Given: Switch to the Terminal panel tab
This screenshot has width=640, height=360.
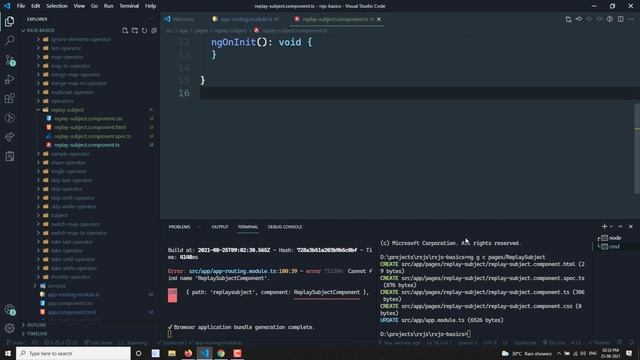Looking at the screenshot, I should [x=248, y=227].
